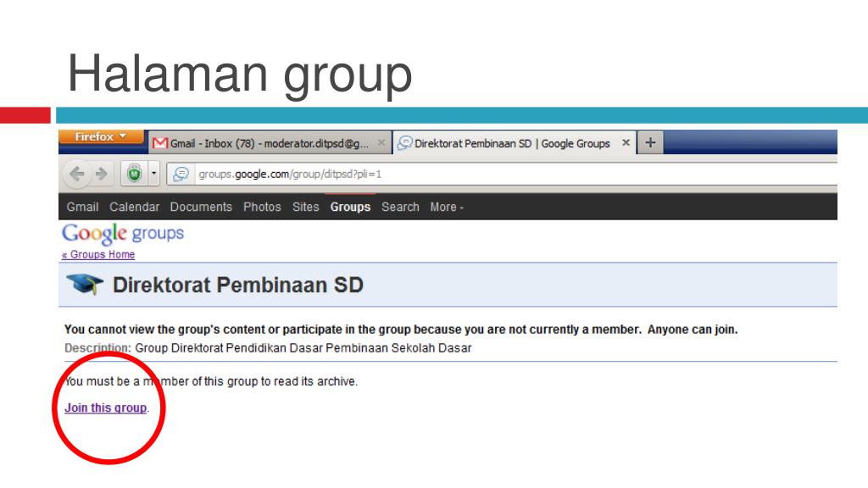Click the Groups icon on the active tab

click(x=404, y=142)
